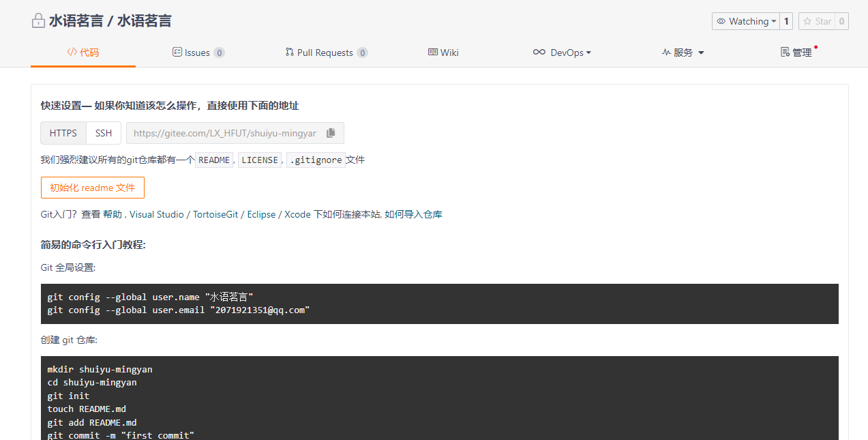Switch to the 代码 tab
The height and width of the screenshot is (440, 868).
tap(83, 53)
